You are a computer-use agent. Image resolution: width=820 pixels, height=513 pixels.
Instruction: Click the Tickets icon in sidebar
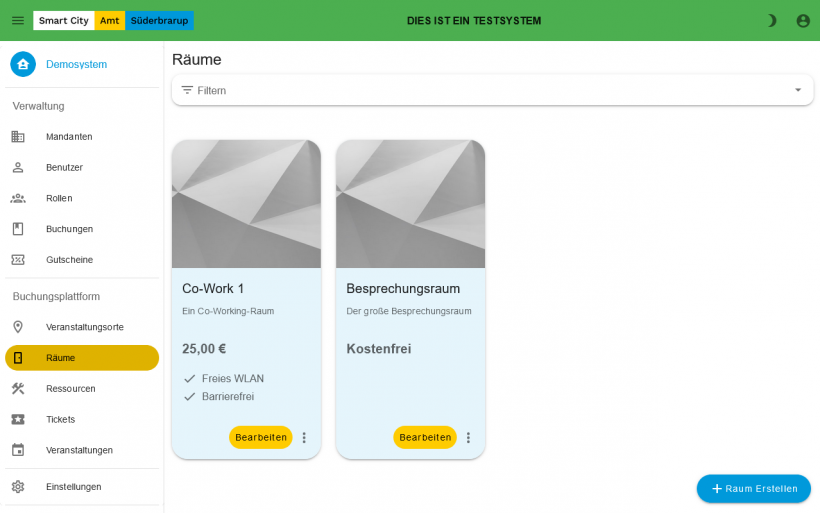[18, 419]
